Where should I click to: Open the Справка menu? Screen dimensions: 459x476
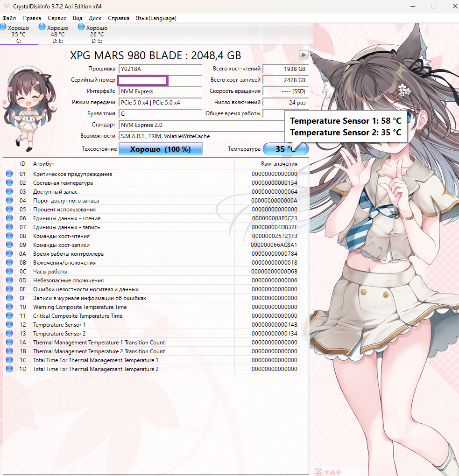[119, 18]
